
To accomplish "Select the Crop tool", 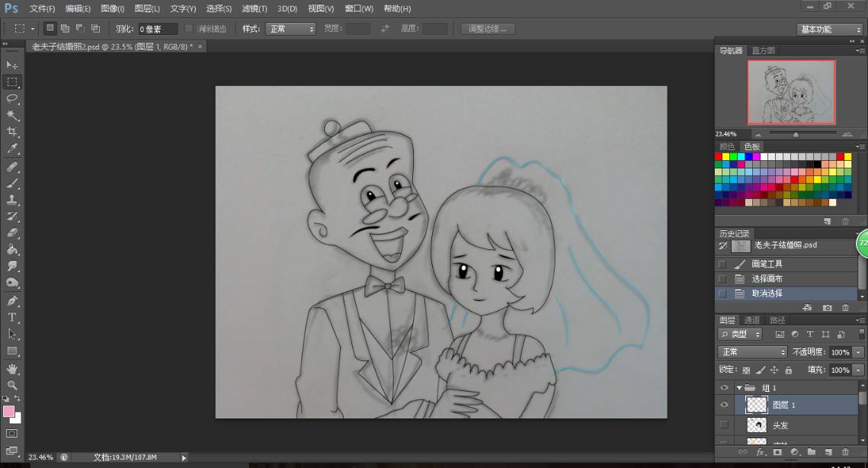I will (x=11, y=132).
